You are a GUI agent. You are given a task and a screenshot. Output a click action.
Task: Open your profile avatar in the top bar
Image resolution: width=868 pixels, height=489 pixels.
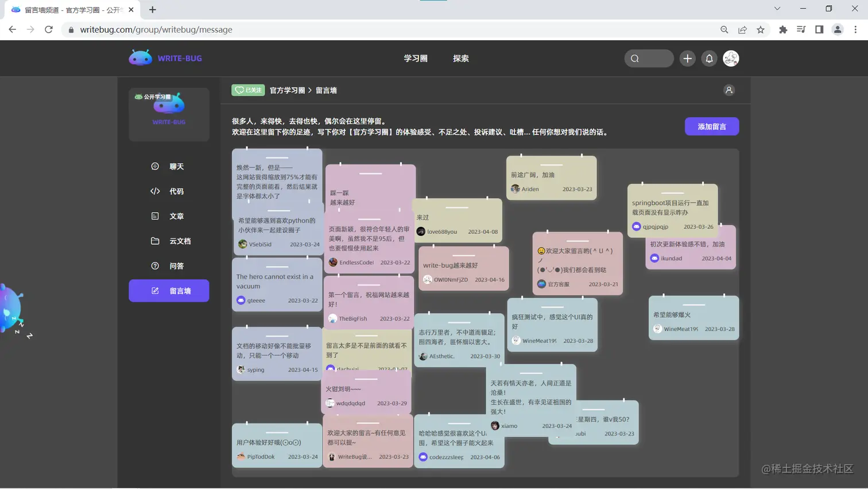[731, 58]
